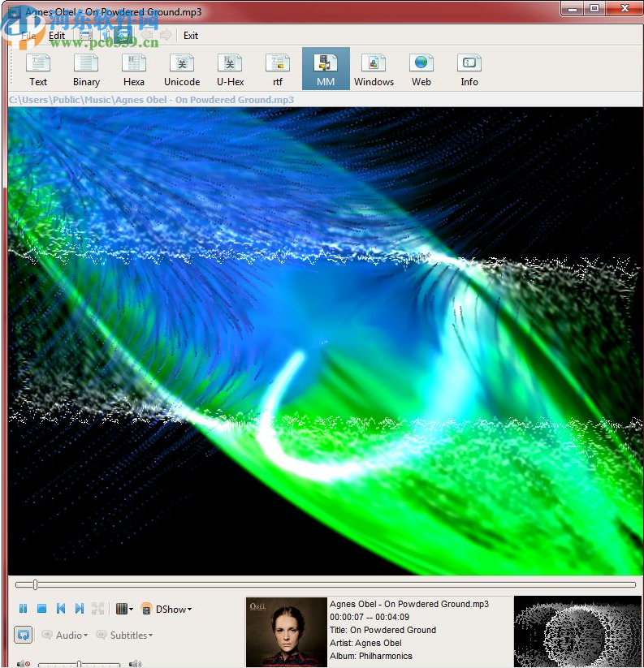Open the Info view
Screen dimensions: 644x668
469,69
